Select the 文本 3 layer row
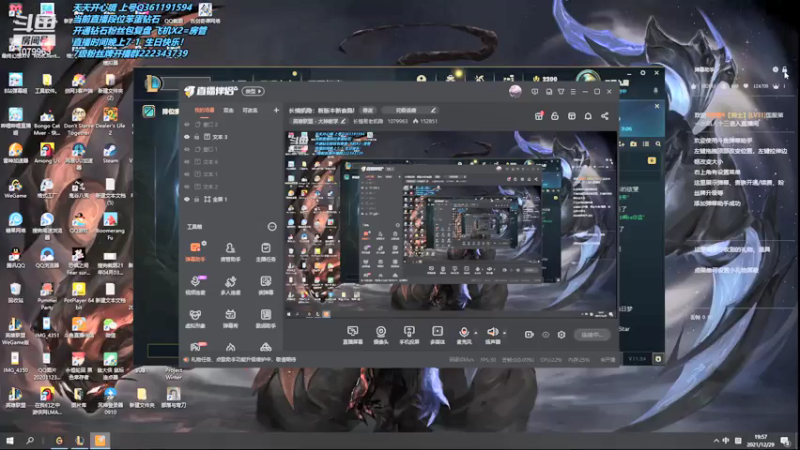This screenshot has width=800, height=450. pyautogui.click(x=232, y=137)
